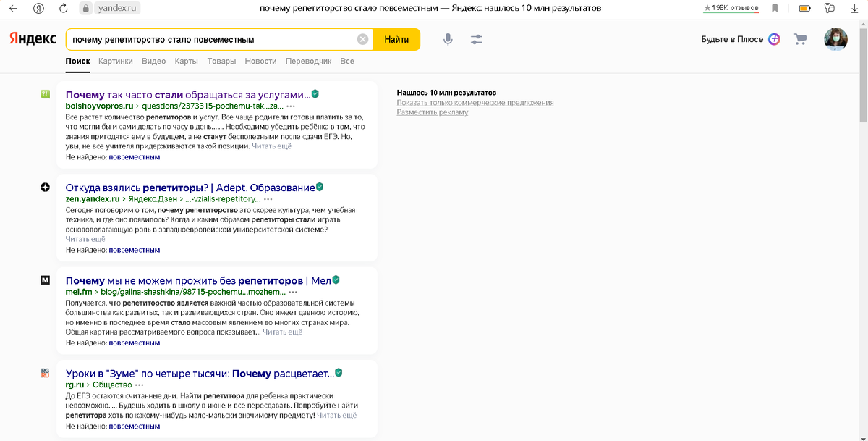Expand Читать ещё in bolshoyvopros snippet
This screenshot has width=868, height=441.
[271, 146]
